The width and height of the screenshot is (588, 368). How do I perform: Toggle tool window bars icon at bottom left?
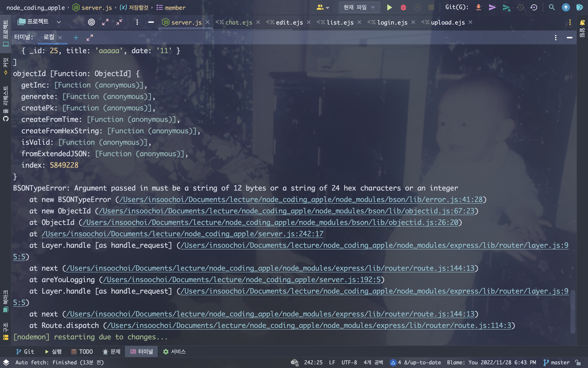6,362
